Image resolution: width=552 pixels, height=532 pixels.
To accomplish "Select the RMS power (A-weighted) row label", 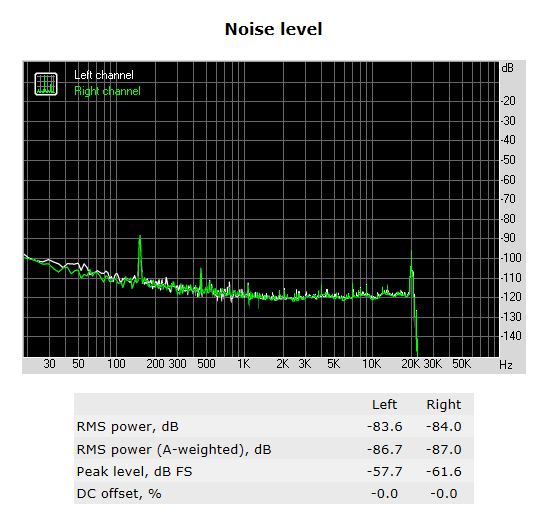I will coord(174,450).
